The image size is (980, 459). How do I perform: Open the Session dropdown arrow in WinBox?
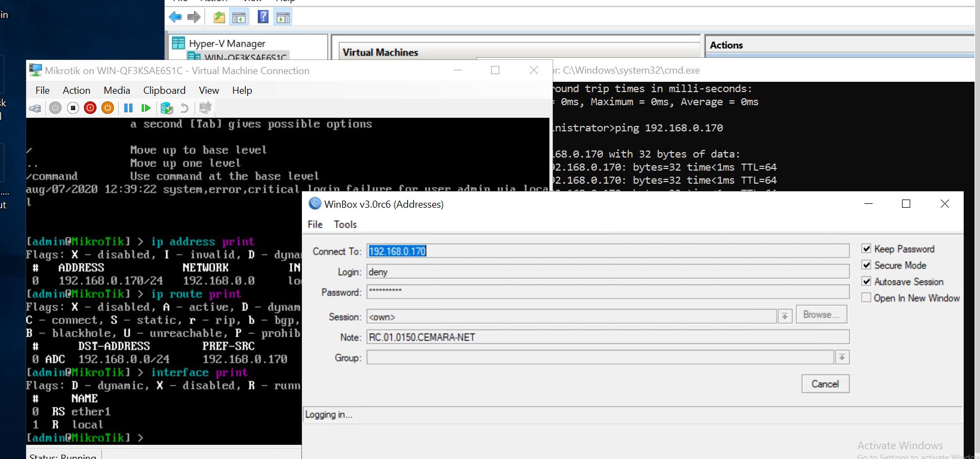(x=785, y=316)
